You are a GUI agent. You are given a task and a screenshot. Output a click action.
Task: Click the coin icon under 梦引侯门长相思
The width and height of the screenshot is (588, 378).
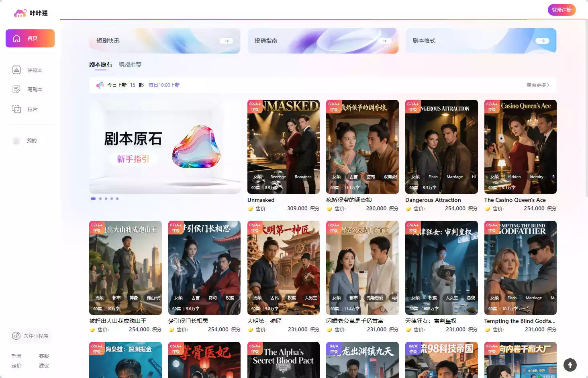pos(171,330)
